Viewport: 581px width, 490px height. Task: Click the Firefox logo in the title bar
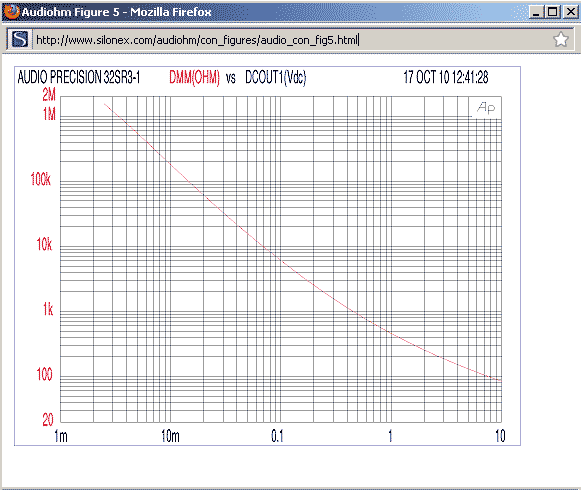[x=11, y=11]
